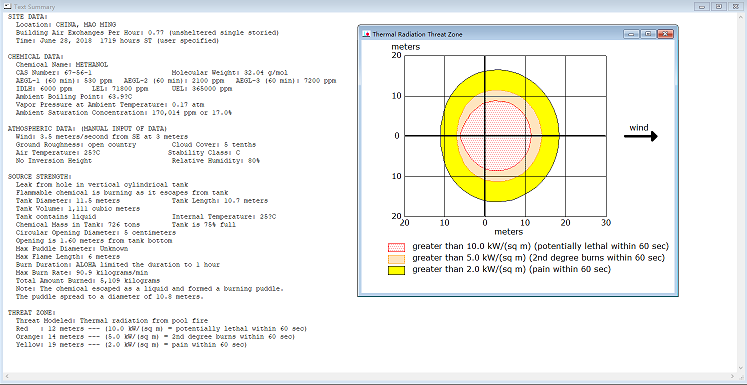Maximize the Thermal Radiation Threat Zone window

click(x=647, y=34)
